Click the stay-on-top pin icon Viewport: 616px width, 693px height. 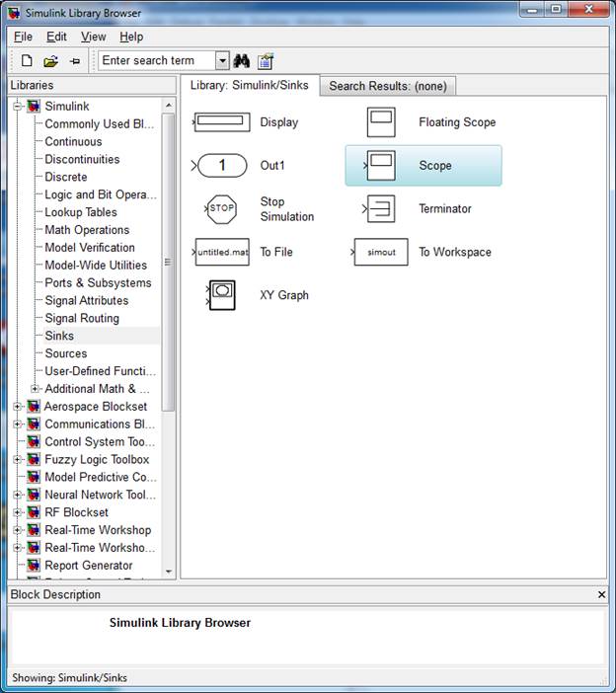(75, 61)
